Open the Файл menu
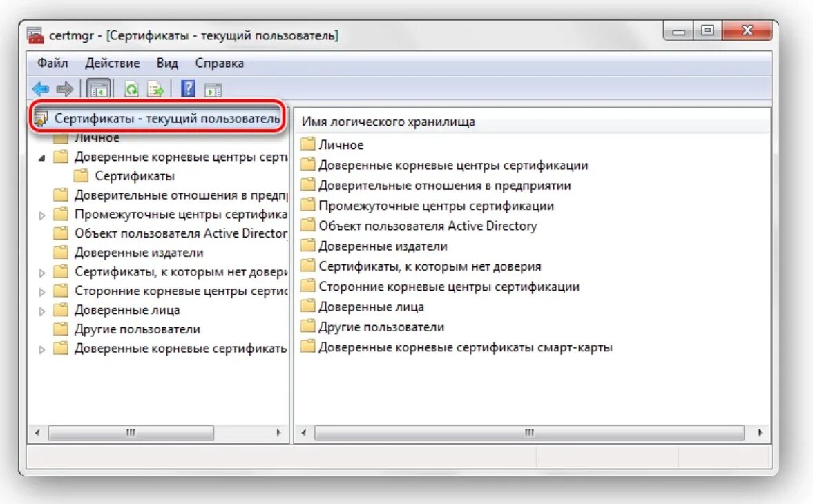Screen dimensions: 813x504 click(x=52, y=64)
